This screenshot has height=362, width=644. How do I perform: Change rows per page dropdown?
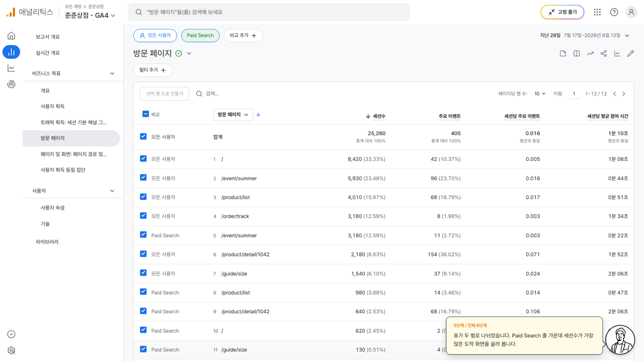540,94
